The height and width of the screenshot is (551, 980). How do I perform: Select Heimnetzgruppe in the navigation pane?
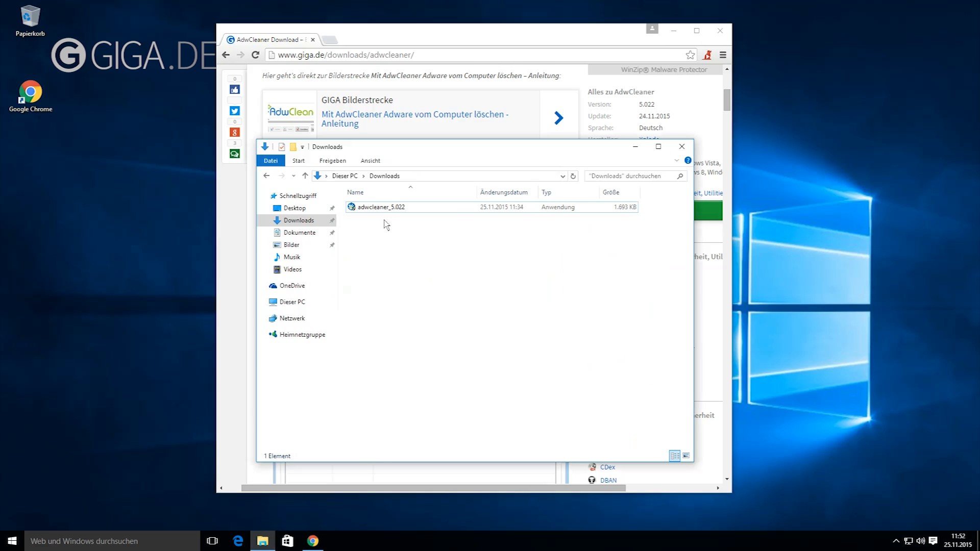(302, 335)
